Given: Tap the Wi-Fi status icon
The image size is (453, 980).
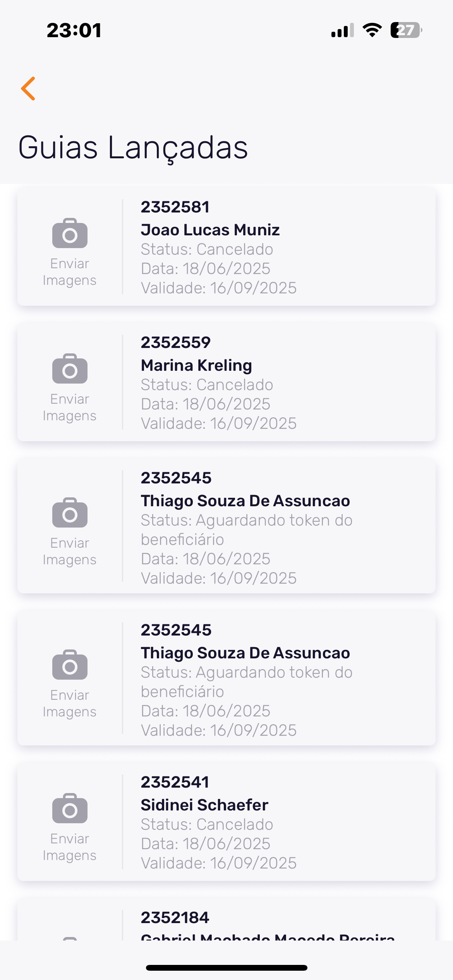Looking at the screenshot, I should [372, 30].
